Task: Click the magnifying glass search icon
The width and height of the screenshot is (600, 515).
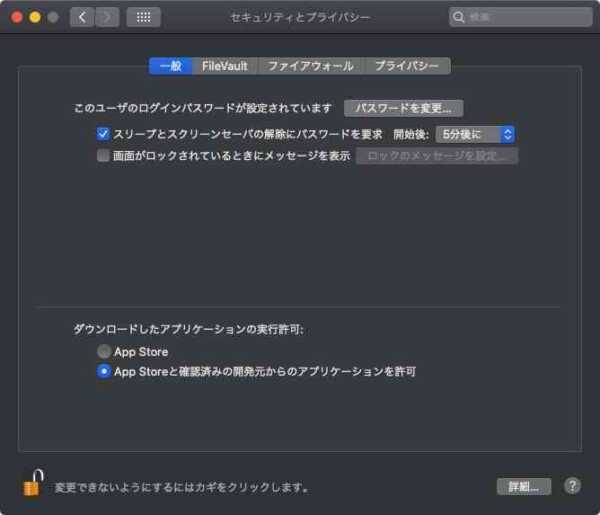Action: point(459,17)
